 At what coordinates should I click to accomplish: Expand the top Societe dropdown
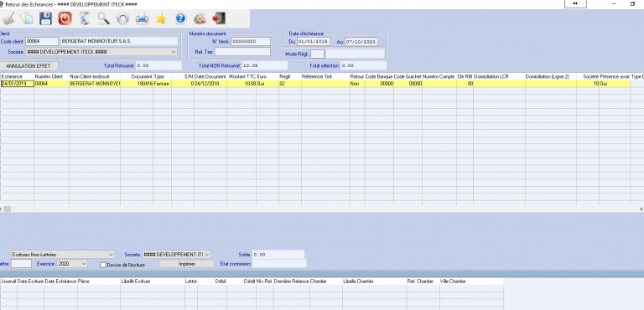click(x=101, y=52)
